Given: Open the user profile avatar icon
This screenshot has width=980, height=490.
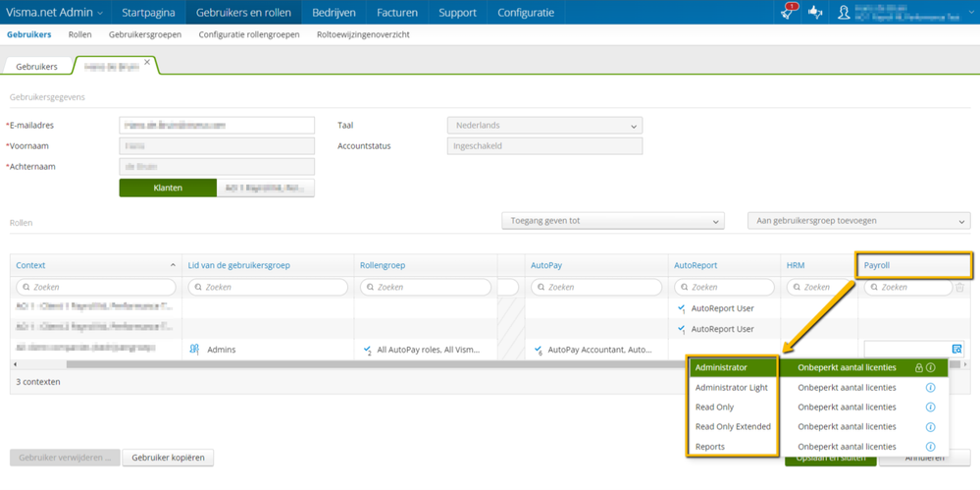Looking at the screenshot, I should pos(845,13).
